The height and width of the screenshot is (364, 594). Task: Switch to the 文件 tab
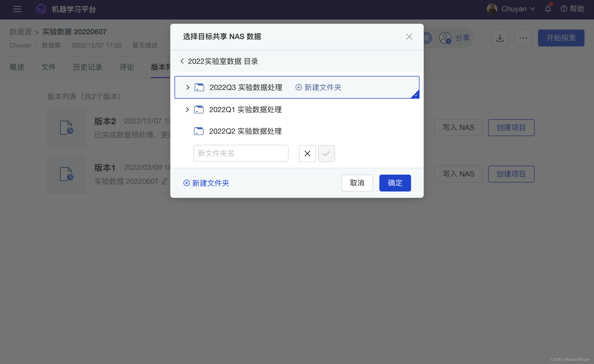(x=49, y=67)
